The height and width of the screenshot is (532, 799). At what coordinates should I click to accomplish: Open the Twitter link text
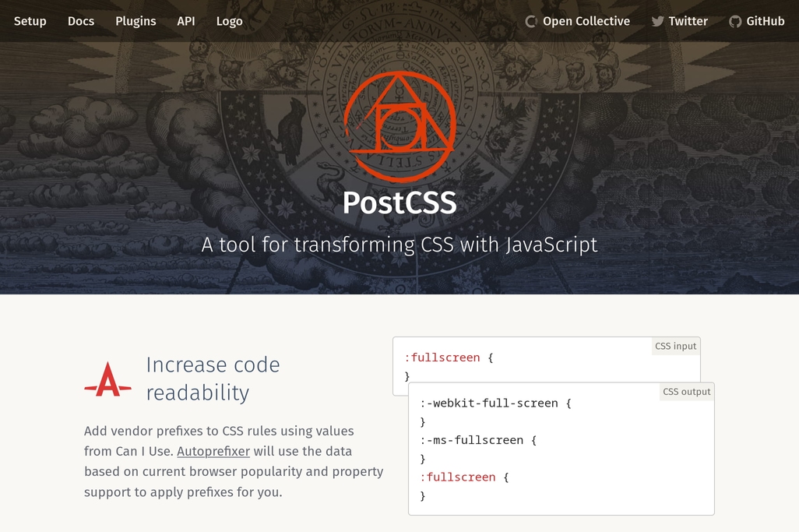[x=688, y=21]
